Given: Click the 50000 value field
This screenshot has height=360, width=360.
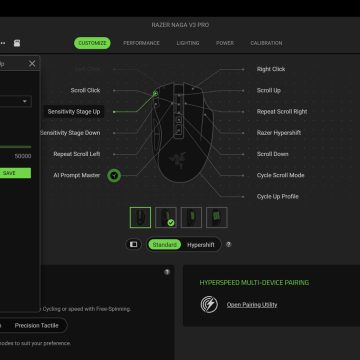Looking at the screenshot, I should [23, 156].
